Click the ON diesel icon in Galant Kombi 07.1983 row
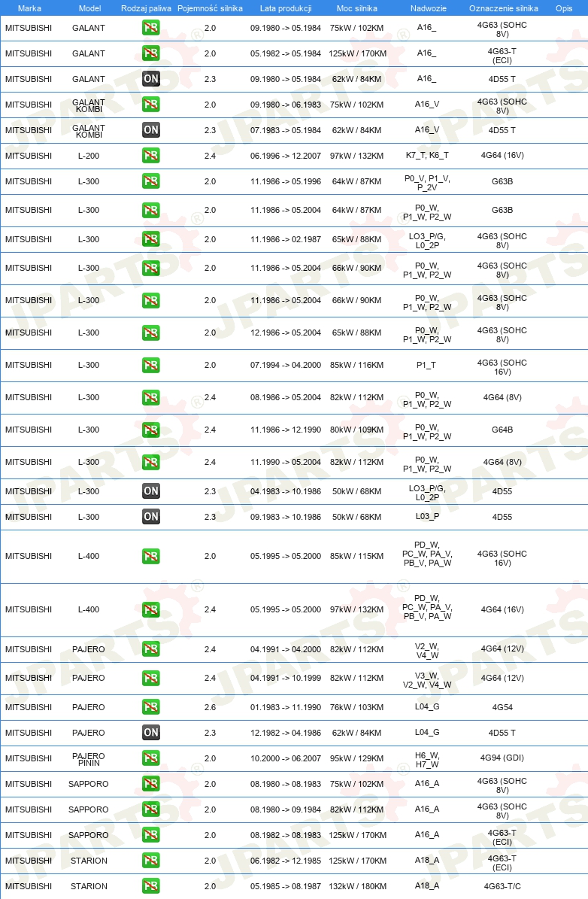Viewport: 588px width, 899px height. [x=150, y=129]
